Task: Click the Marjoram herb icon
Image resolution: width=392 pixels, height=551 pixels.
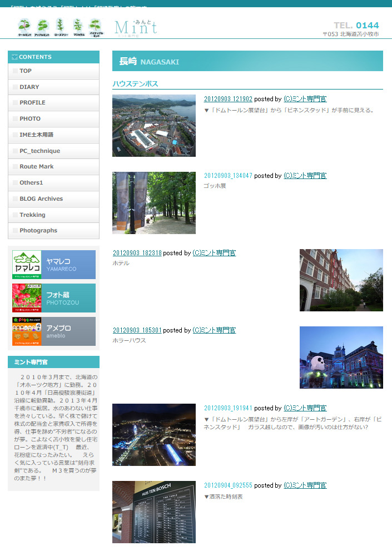Action: [x=78, y=27]
